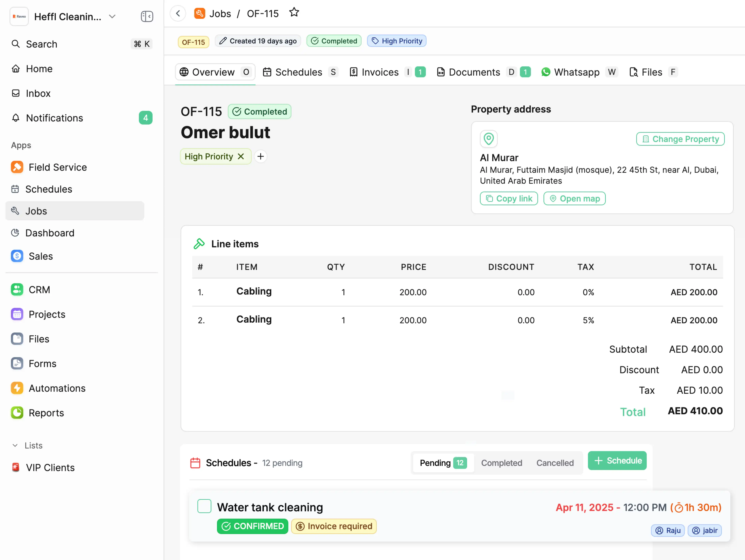Check the Water tank cleaning checkbox
745x560 pixels.
click(x=204, y=506)
